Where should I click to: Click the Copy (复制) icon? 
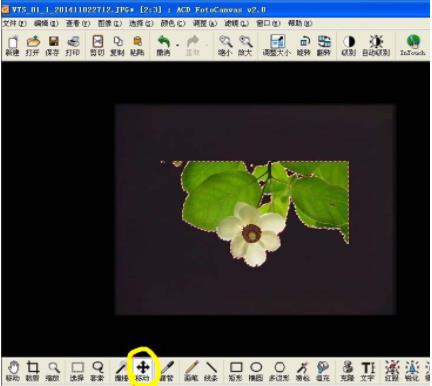coord(118,42)
